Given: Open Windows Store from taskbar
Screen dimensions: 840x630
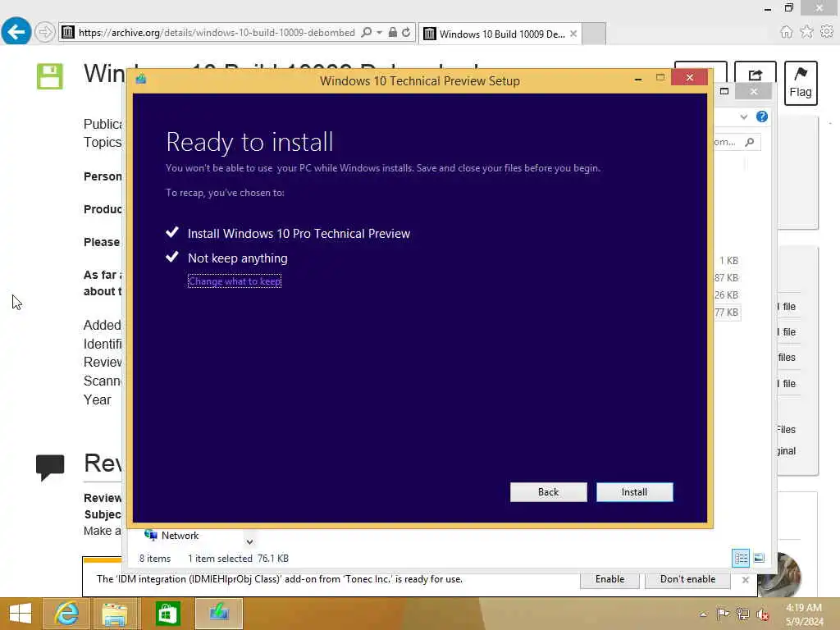Looking at the screenshot, I should click(167, 614).
